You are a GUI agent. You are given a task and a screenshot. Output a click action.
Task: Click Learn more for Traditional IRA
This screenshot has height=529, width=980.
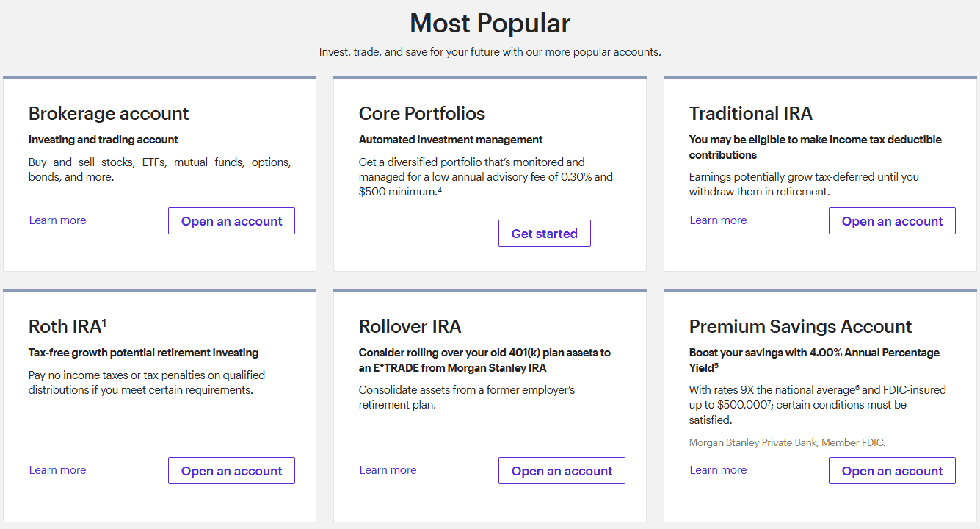[x=718, y=220]
